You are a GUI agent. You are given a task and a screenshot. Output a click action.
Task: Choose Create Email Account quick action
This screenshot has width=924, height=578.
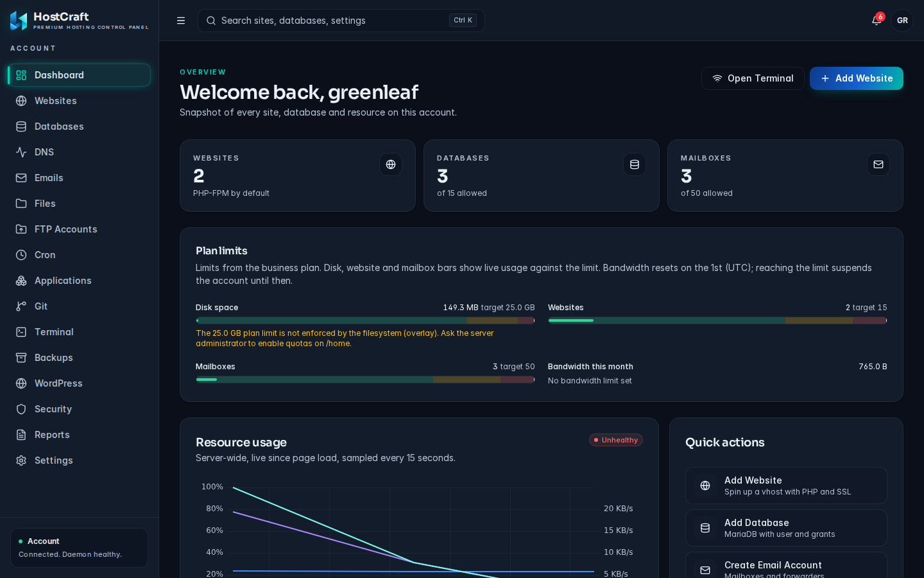(x=786, y=565)
